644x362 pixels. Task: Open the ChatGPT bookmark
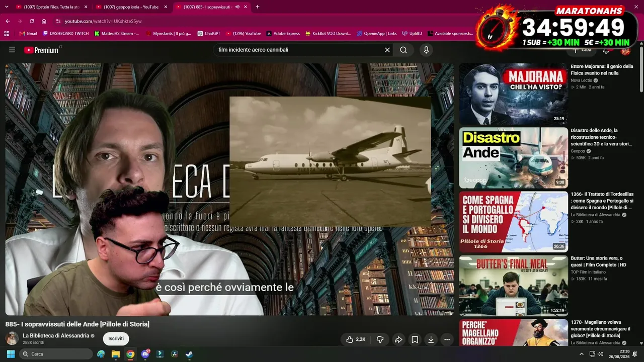(x=209, y=34)
